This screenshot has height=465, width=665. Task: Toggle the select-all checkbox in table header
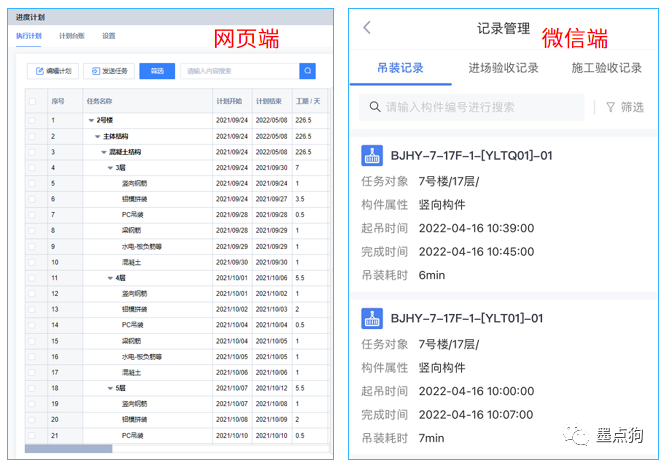pos(33,101)
